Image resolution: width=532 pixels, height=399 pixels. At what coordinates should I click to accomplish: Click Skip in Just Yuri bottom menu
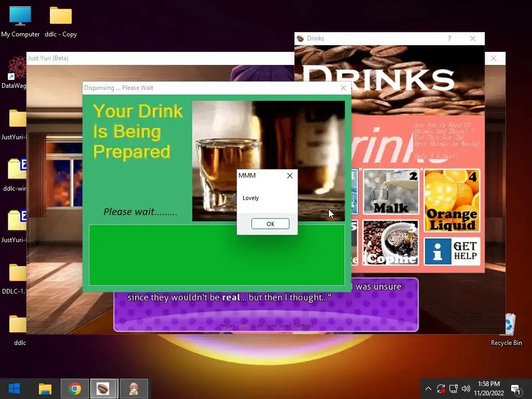click(244, 326)
